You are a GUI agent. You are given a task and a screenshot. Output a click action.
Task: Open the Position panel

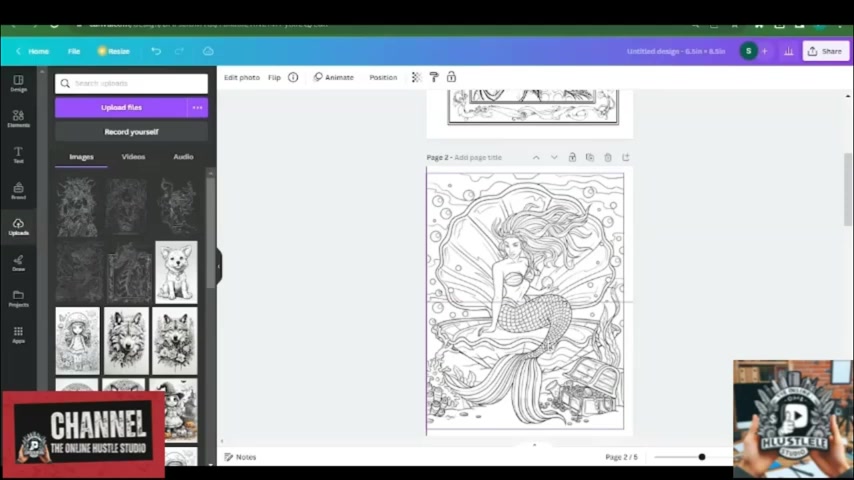pyautogui.click(x=383, y=77)
